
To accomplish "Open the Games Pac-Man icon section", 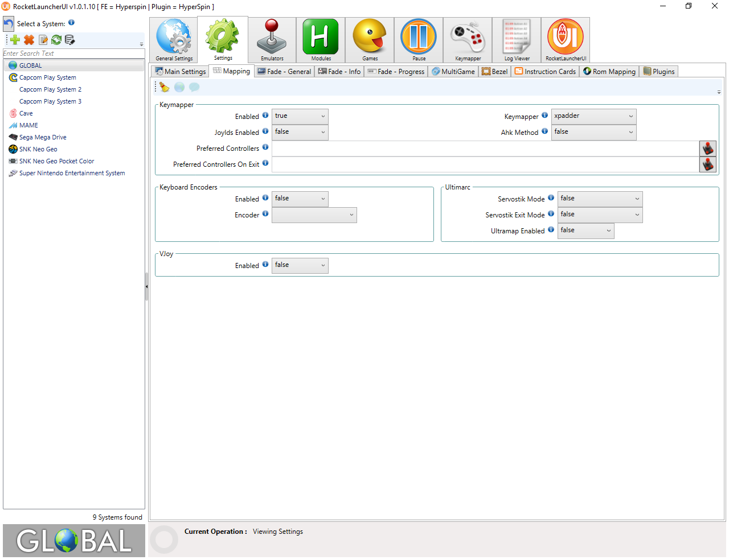I will coord(370,40).
